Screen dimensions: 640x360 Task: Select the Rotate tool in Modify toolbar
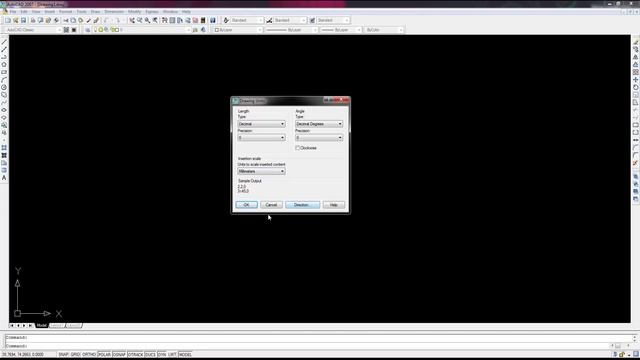click(636, 87)
